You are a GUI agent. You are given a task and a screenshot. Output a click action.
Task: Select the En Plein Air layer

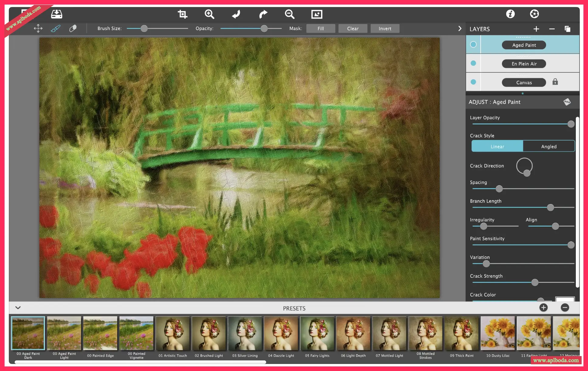[524, 64]
